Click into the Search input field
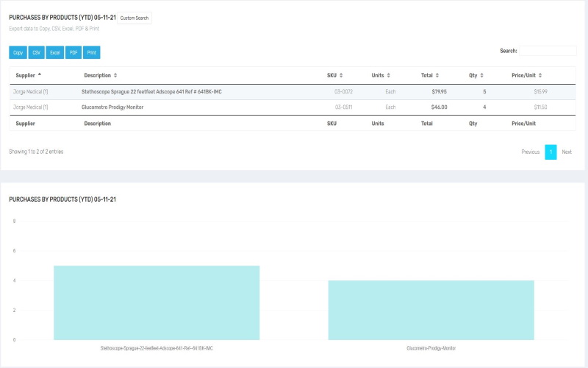 pos(548,51)
